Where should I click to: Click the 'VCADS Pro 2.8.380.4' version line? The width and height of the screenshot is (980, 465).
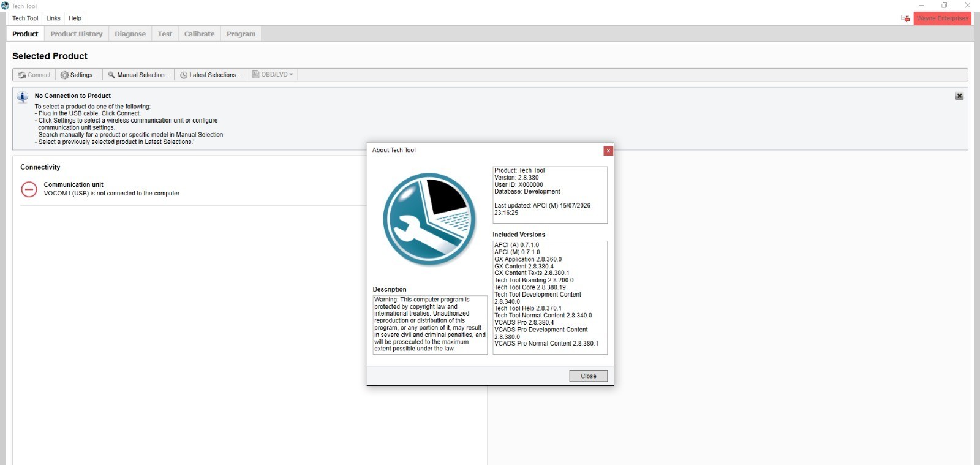pos(524,322)
